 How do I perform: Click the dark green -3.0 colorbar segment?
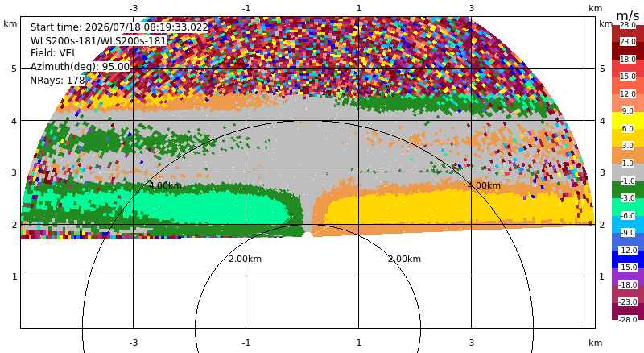tap(628, 189)
